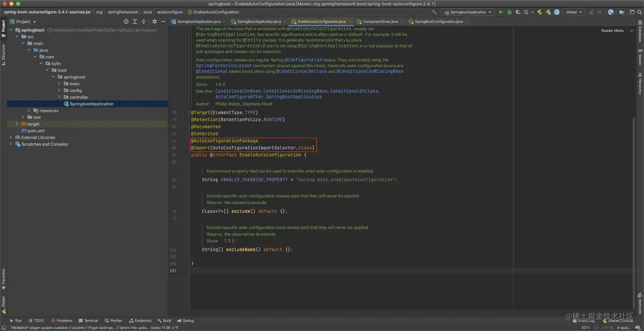The height and width of the screenshot is (331, 644).
Task: Open the Structure tool window on the left strip
Action: 3,55
